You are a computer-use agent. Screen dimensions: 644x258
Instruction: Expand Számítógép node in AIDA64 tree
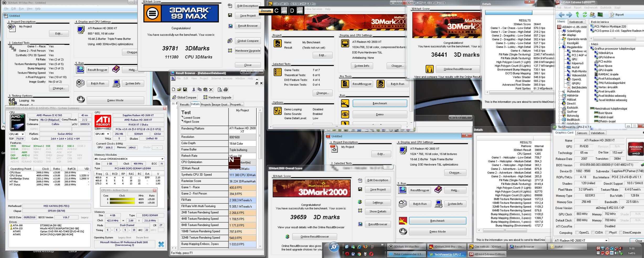(x=559, y=31)
